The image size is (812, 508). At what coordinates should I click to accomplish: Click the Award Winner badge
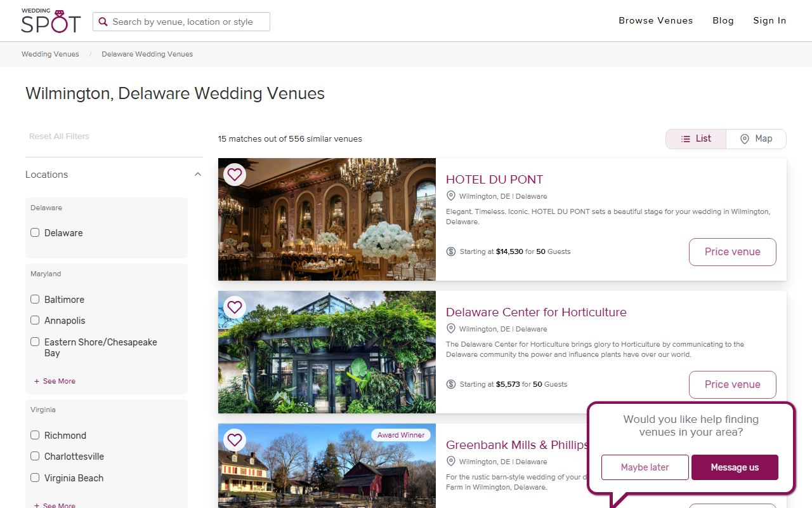pos(401,435)
